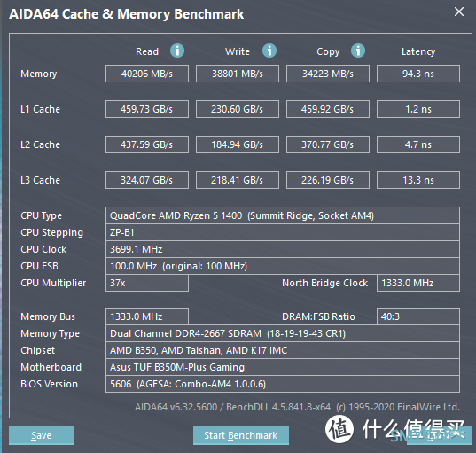The width and height of the screenshot is (476, 453).
Task: Click the Write column header label
Action: pos(238,51)
